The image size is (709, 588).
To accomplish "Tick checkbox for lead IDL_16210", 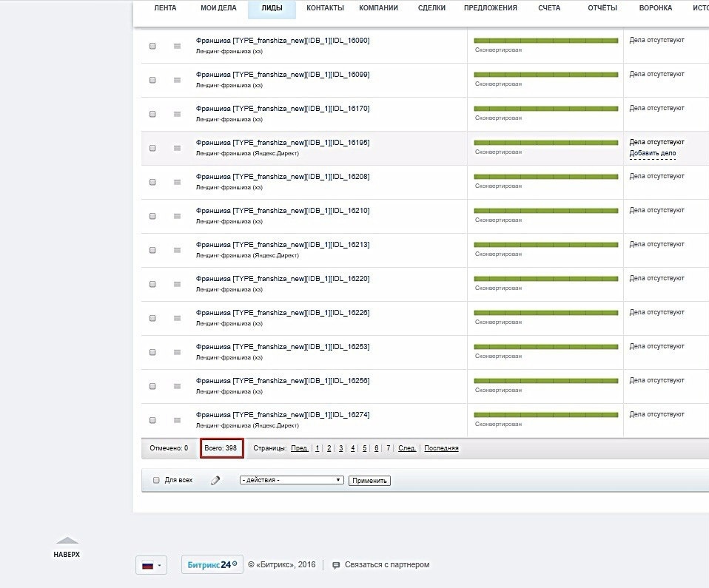I will pyautogui.click(x=153, y=216).
